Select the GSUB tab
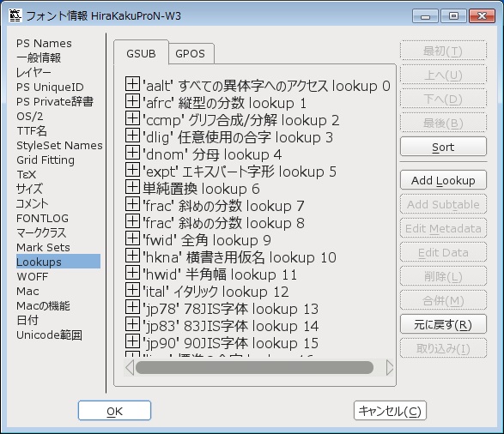 click(x=141, y=53)
